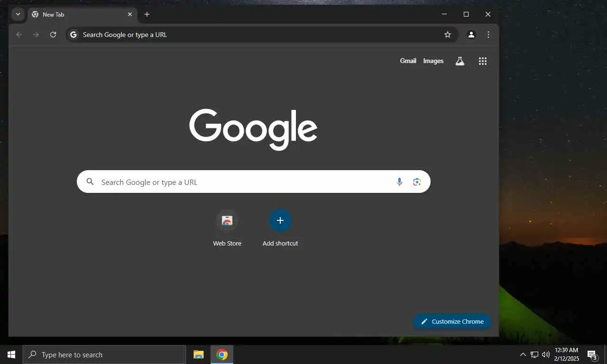Maximize the Chrome window

(x=466, y=14)
